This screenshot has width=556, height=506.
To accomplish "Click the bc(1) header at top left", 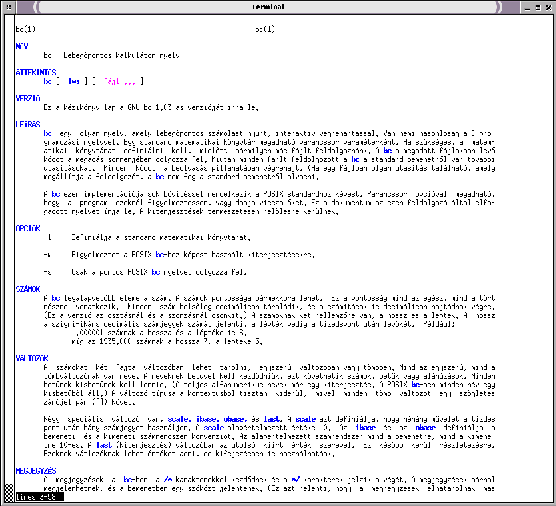I will pyautogui.click(x=26, y=29).
